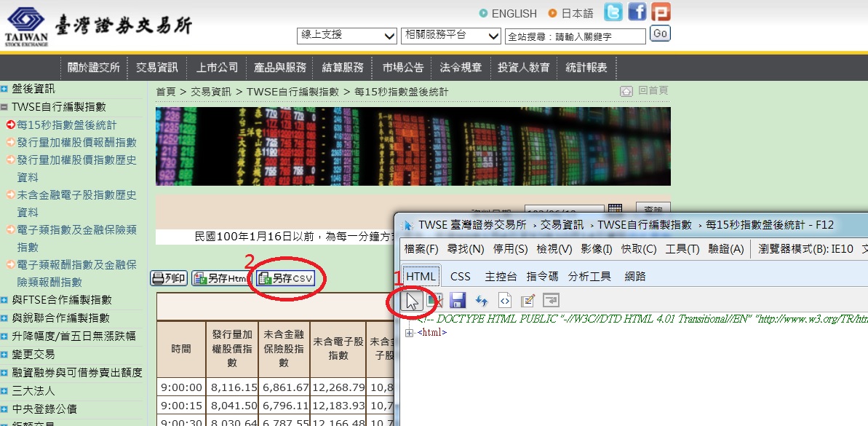Expand the 融資融券與可借券賣出額度 section
The height and width of the screenshot is (426, 868).
click(x=4, y=373)
